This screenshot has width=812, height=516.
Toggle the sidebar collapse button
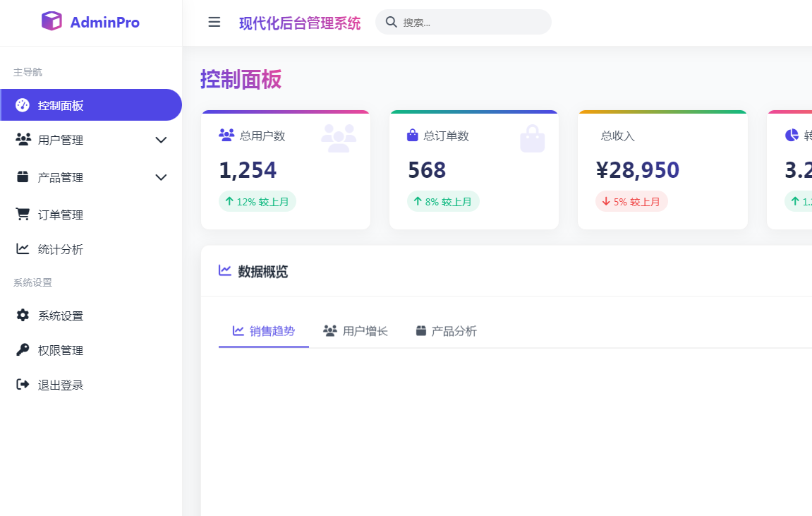[214, 22]
